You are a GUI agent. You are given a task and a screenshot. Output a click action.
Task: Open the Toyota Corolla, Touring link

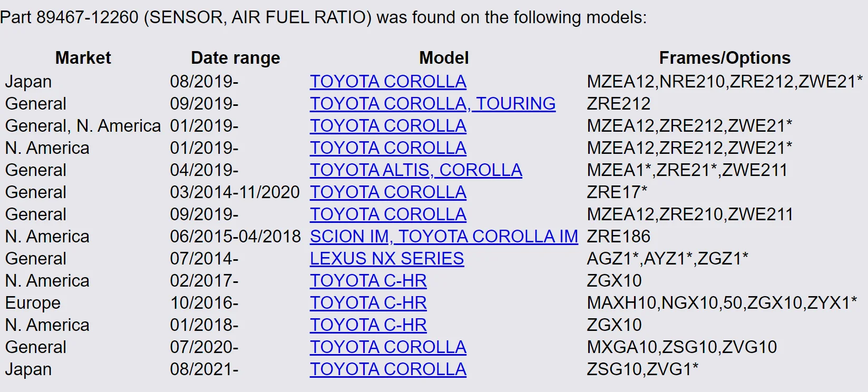pyautogui.click(x=433, y=104)
